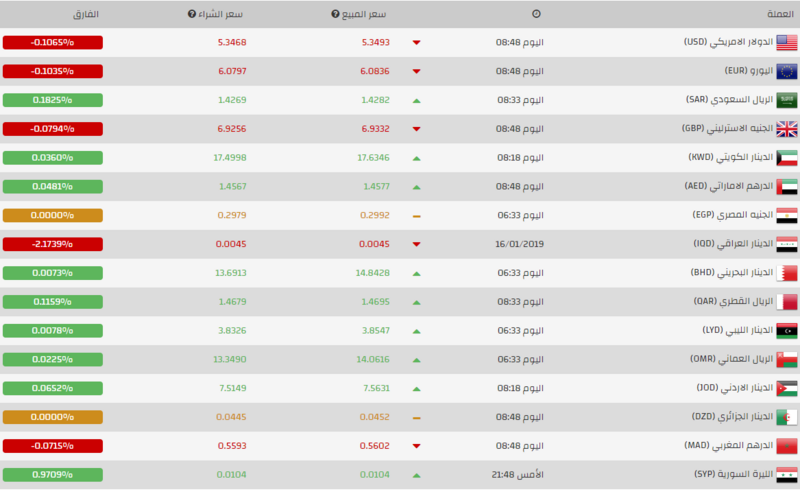The width and height of the screenshot is (800, 492).
Task: Click the red down arrow in IQD row
Action: coord(416,244)
